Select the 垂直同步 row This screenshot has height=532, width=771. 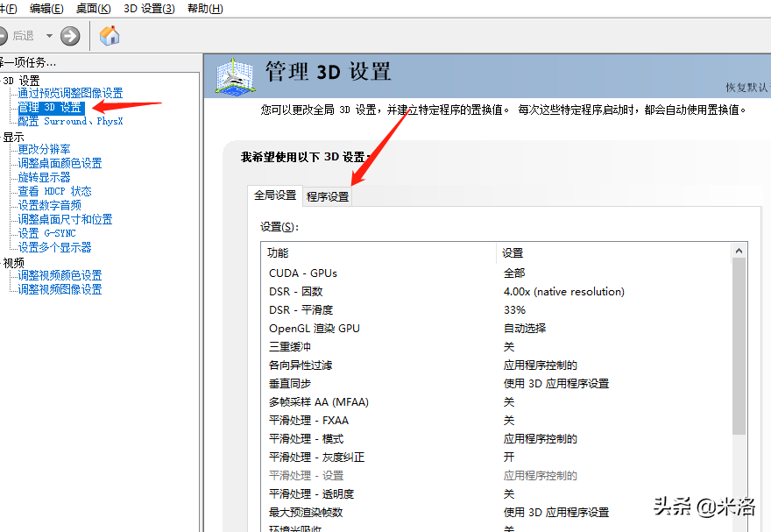[497, 384]
